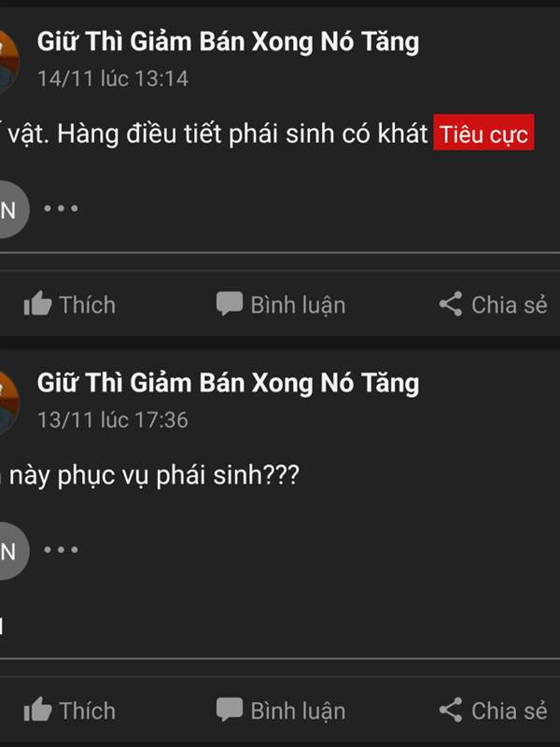Open the author avatar on the 14/11 post

coord(8,62)
